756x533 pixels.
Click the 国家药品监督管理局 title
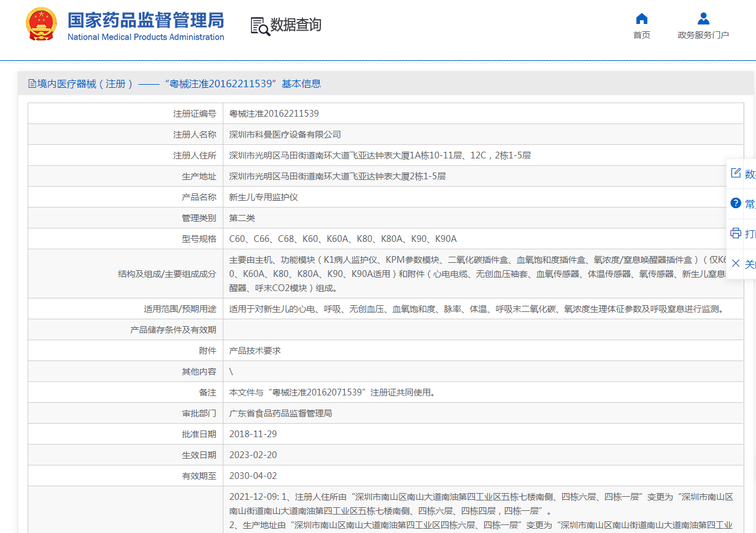(x=145, y=20)
